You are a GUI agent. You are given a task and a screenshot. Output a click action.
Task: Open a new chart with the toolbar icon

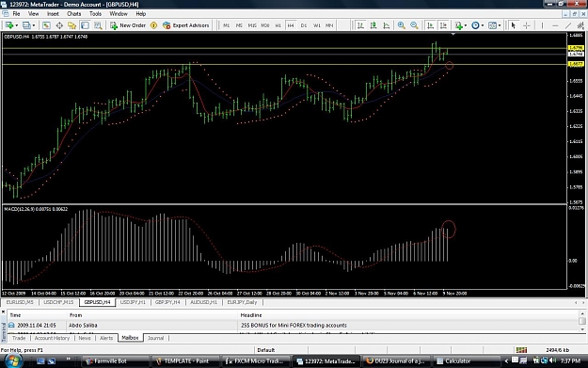[x=9, y=25]
